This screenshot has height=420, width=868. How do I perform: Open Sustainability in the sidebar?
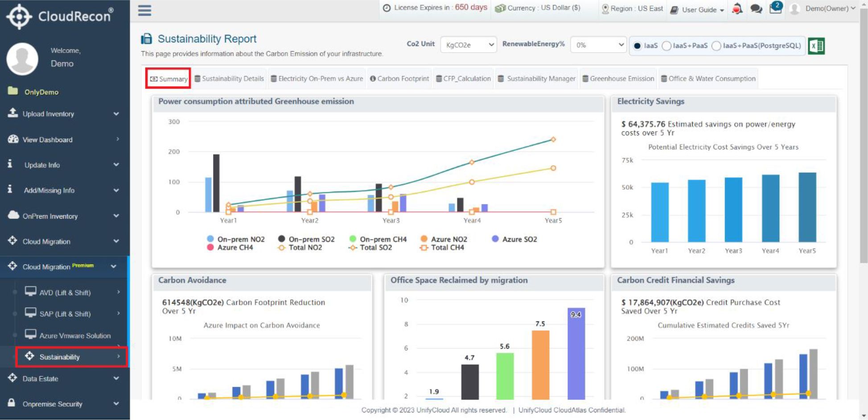[x=72, y=357]
